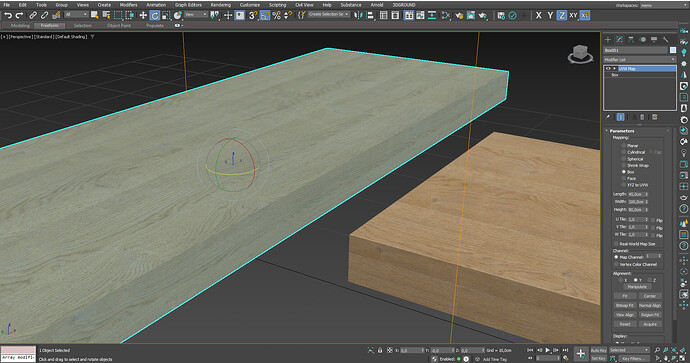
Task: Switch to the Object Paint ribbon tab
Action: click(119, 26)
